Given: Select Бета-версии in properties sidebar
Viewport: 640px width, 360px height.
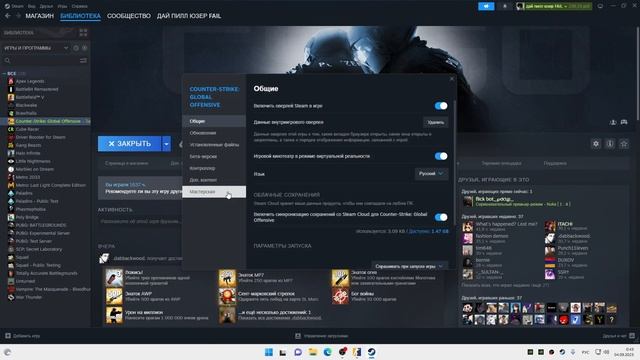Looking at the screenshot, I should coord(214,156).
